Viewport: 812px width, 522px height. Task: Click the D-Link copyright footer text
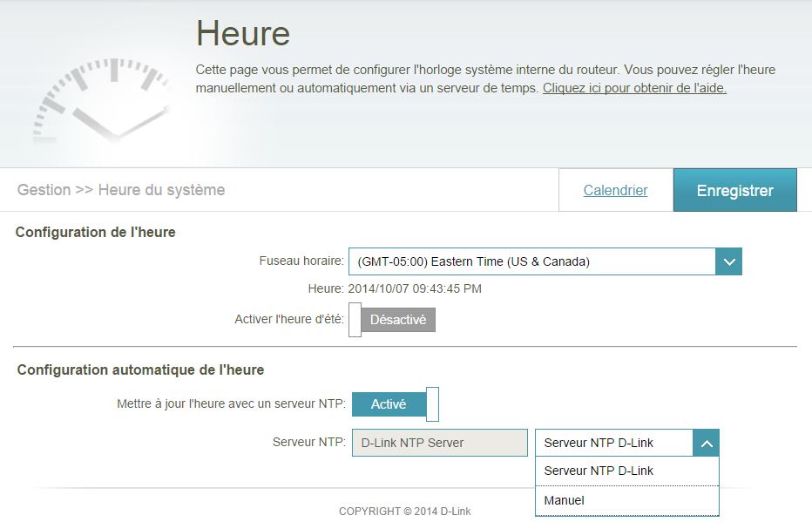coord(404,512)
